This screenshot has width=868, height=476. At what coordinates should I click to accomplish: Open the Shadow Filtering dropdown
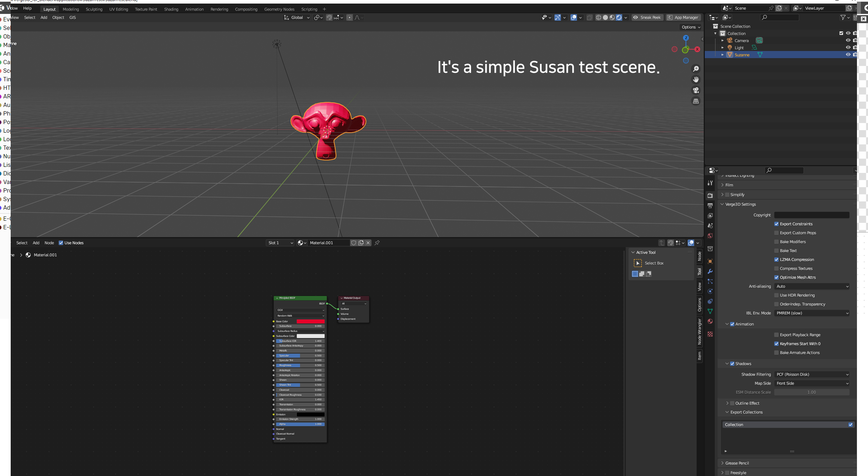click(x=812, y=374)
